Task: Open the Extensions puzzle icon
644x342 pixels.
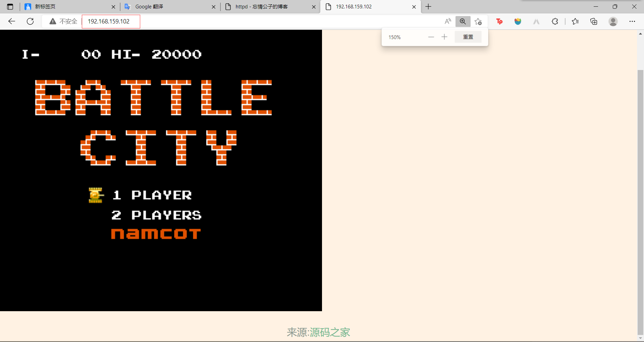Action: [x=555, y=21]
